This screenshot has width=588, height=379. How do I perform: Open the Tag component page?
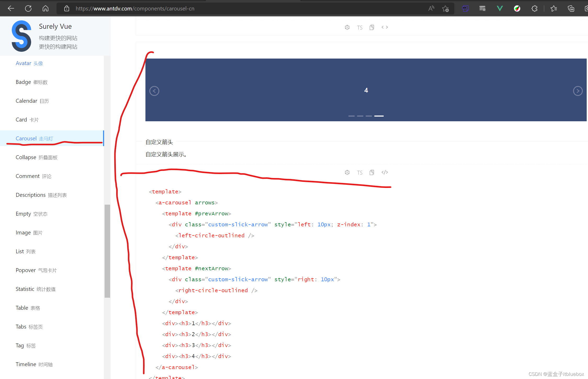pos(26,346)
